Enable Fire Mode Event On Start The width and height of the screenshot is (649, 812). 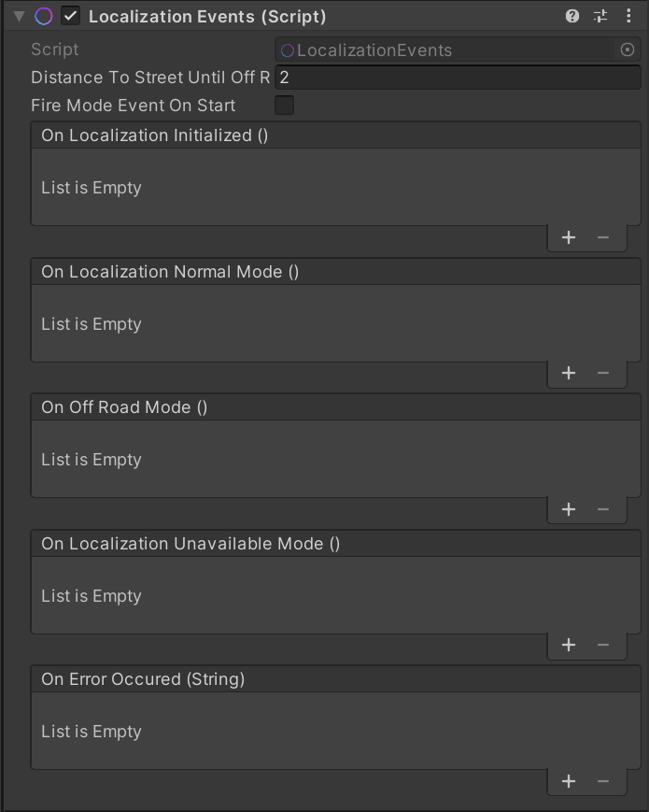283,106
